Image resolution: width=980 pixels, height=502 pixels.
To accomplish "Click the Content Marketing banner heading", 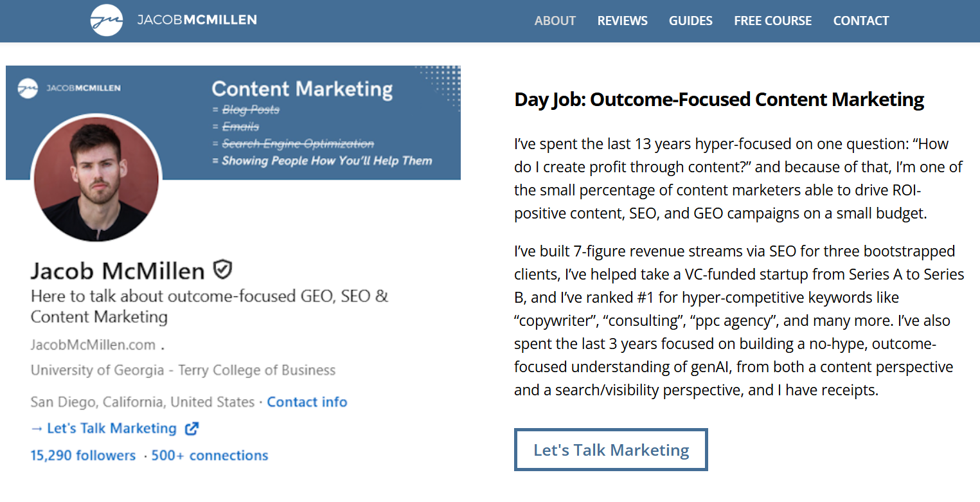I will tap(302, 89).
